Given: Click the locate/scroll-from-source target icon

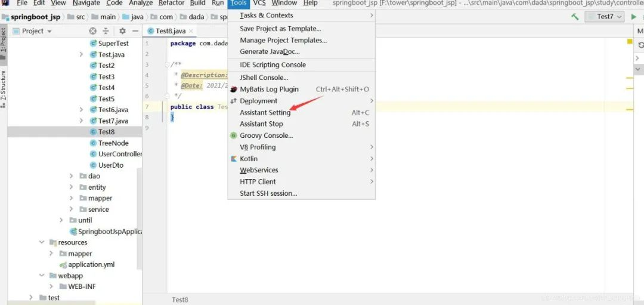Looking at the screenshot, I should tap(93, 31).
